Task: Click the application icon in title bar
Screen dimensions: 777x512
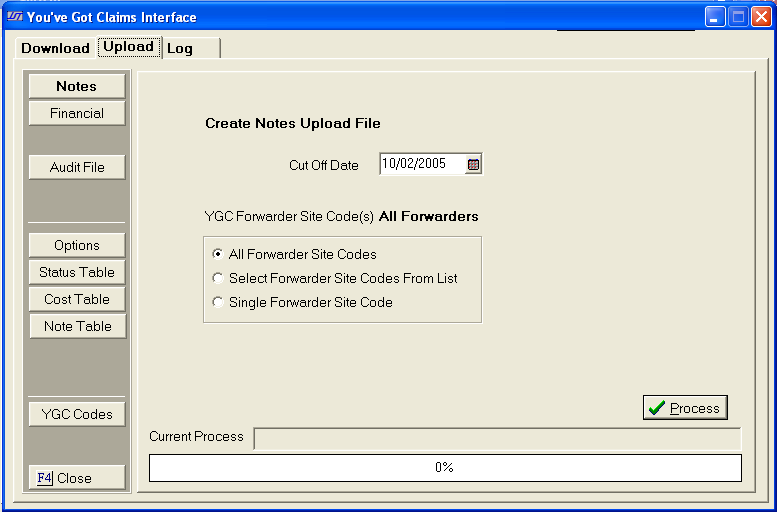Action: 14,17
